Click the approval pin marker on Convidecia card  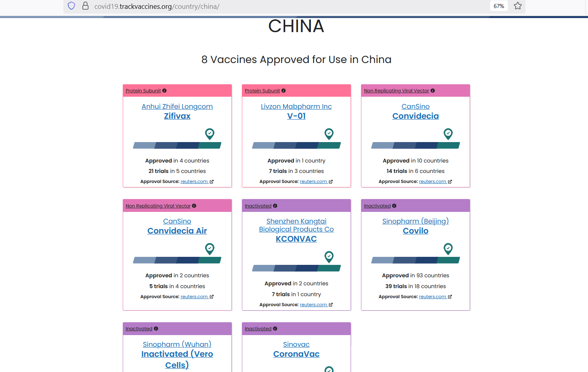coord(448,134)
